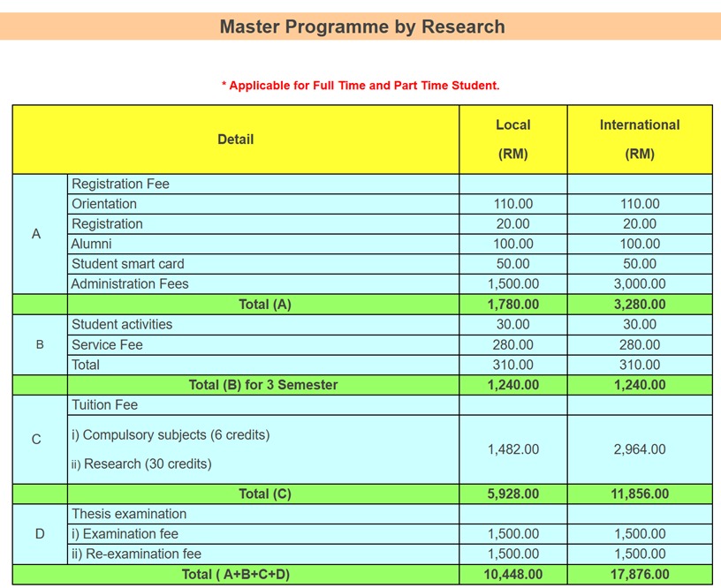The image size is (721, 588).
Task: Click the Orientation row label
Action: pyautogui.click(x=104, y=204)
